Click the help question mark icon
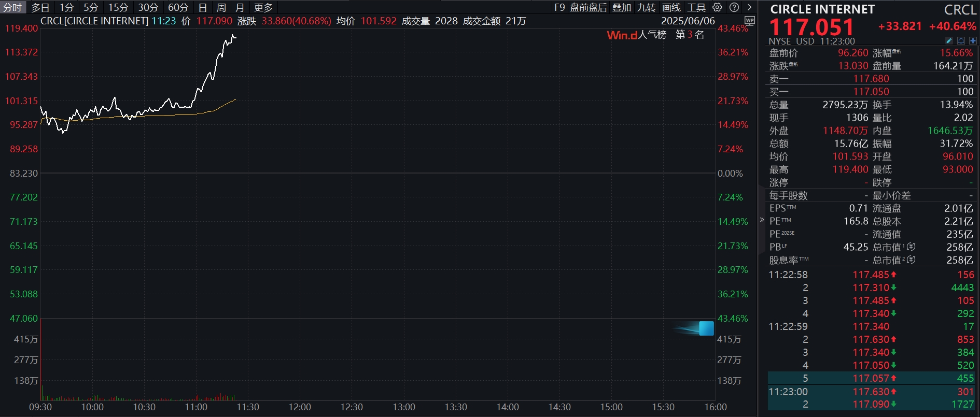The width and height of the screenshot is (980, 417). coord(734,7)
